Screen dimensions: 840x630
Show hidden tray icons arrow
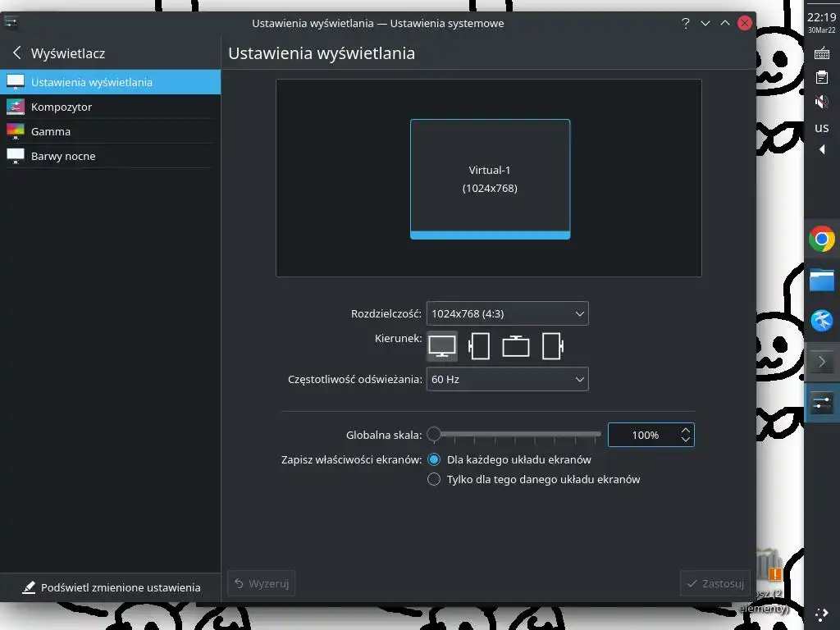point(822,149)
